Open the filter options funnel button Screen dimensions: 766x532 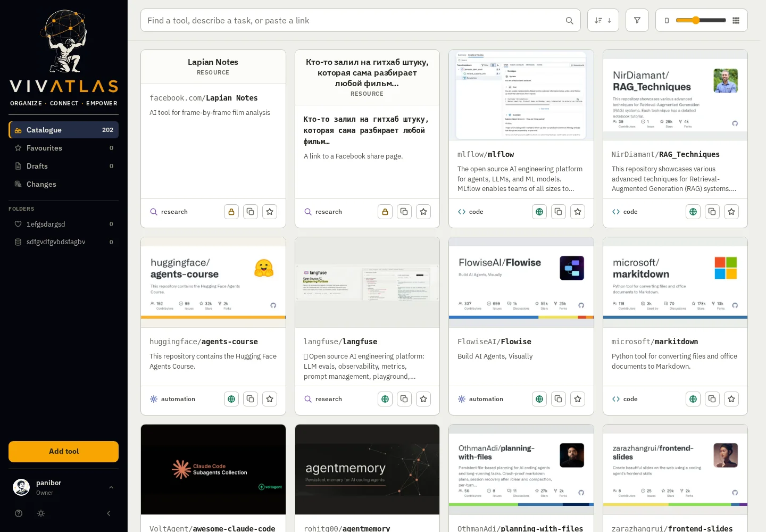click(637, 20)
